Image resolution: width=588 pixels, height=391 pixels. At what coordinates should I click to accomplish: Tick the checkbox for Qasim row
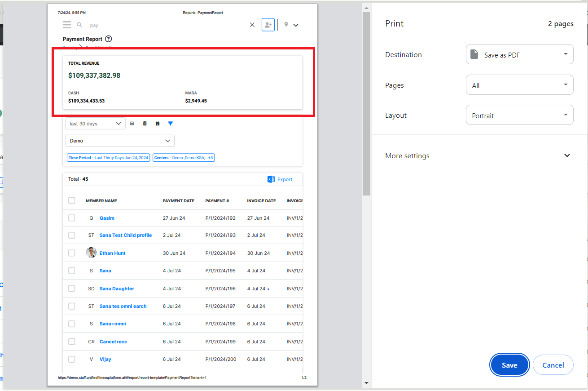click(x=72, y=218)
